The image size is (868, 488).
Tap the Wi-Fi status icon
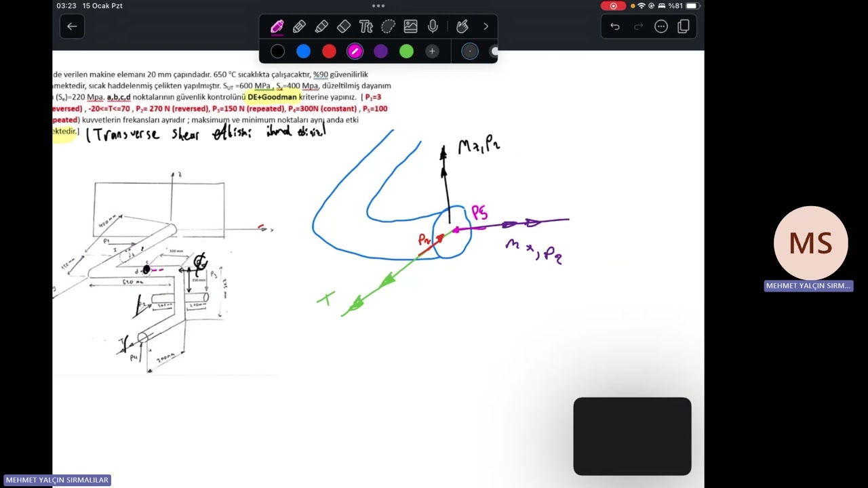click(x=642, y=5)
